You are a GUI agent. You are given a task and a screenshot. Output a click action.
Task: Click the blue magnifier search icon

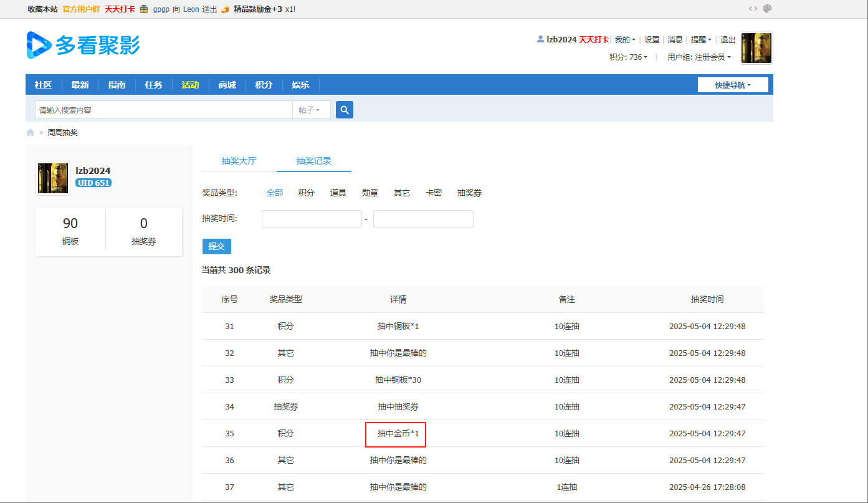pyautogui.click(x=345, y=110)
